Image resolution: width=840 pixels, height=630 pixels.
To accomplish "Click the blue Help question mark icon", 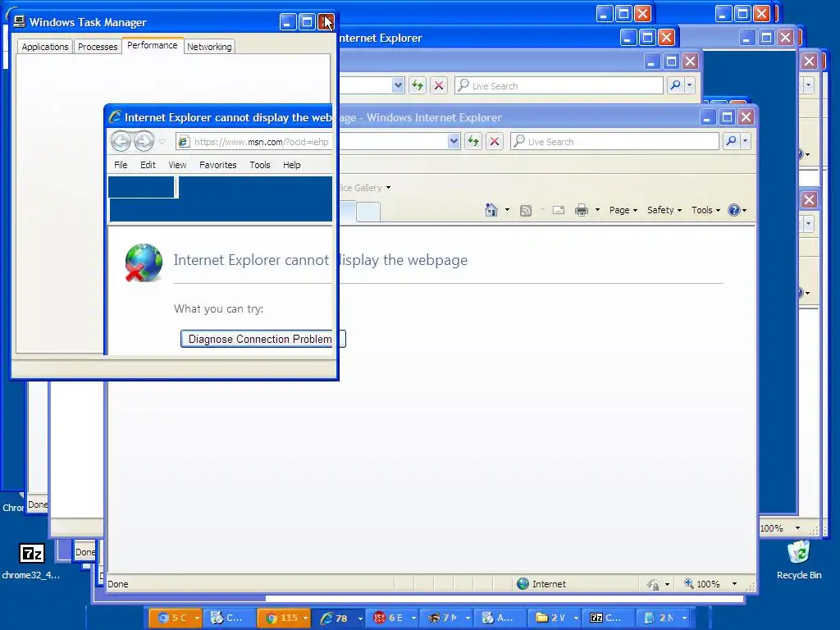I will pyautogui.click(x=734, y=210).
